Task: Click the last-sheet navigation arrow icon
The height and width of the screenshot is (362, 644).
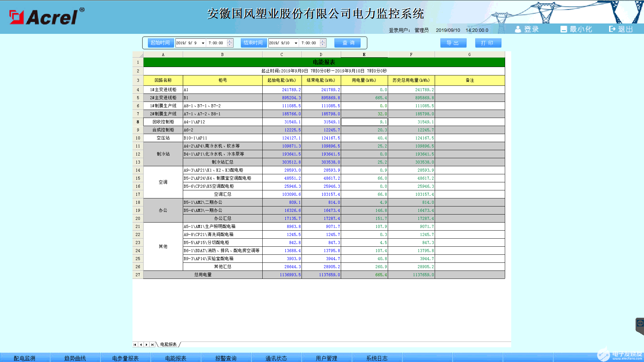Action: (x=153, y=344)
